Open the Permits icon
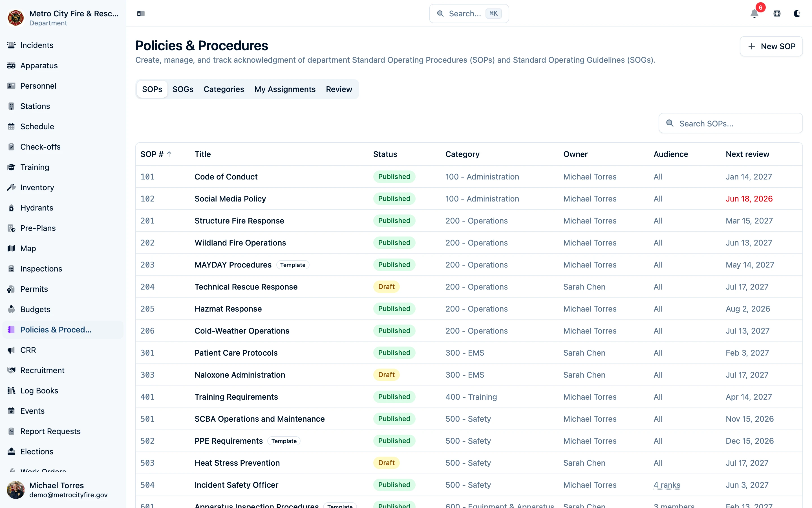This screenshot has width=812, height=508. (x=11, y=289)
